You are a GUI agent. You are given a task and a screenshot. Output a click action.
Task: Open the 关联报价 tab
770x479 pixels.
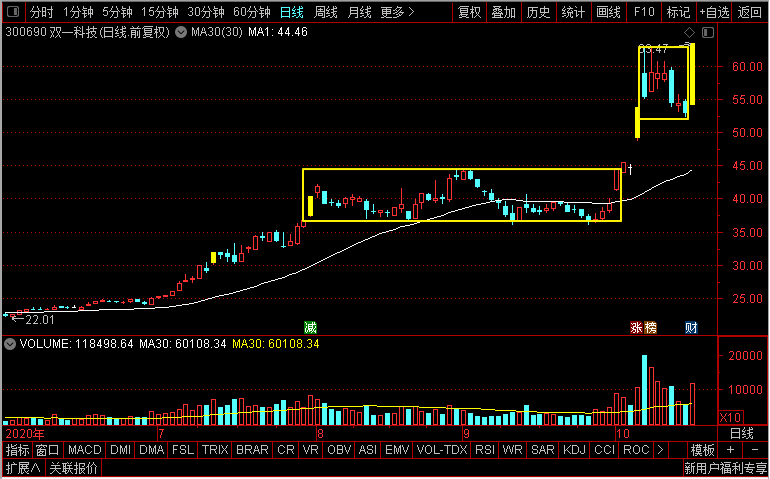tap(74, 468)
